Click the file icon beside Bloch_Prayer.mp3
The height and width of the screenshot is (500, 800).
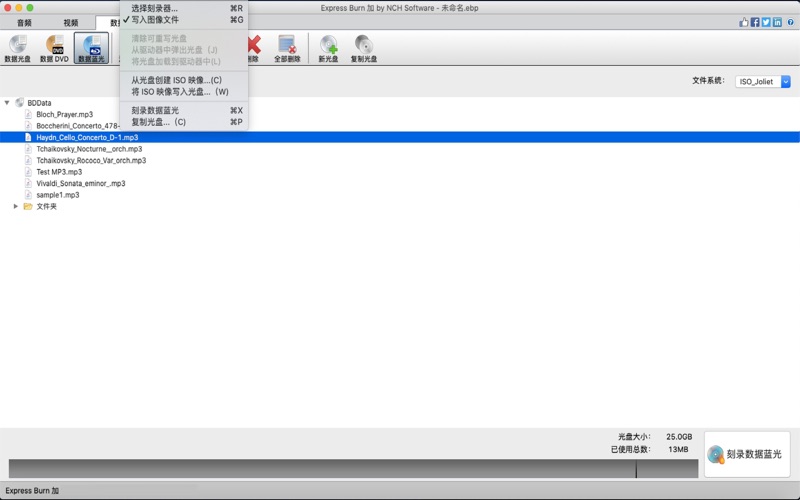29,114
